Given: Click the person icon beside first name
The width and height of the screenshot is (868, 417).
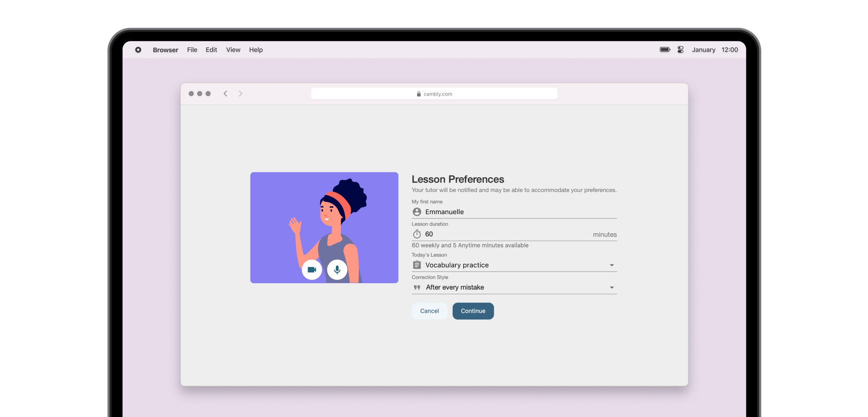Looking at the screenshot, I should [417, 212].
